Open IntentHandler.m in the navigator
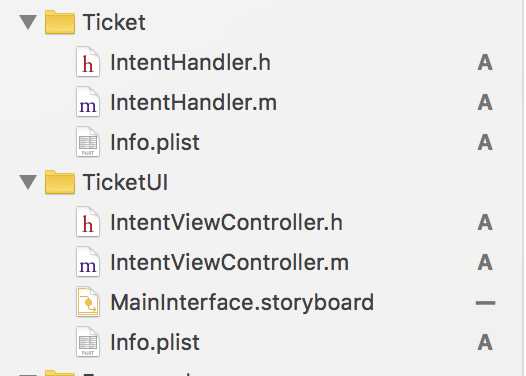This screenshot has height=376, width=526. point(194,102)
